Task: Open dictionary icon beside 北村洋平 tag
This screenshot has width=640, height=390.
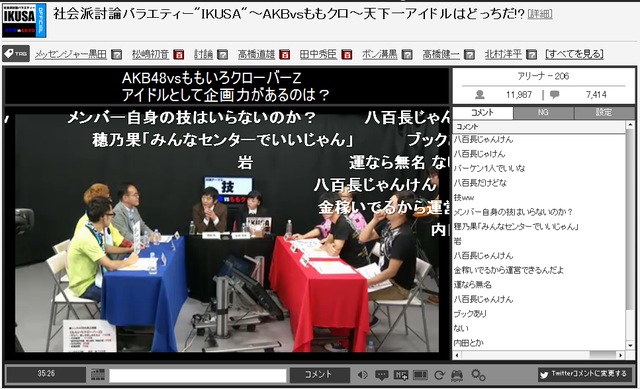Action: [531, 54]
